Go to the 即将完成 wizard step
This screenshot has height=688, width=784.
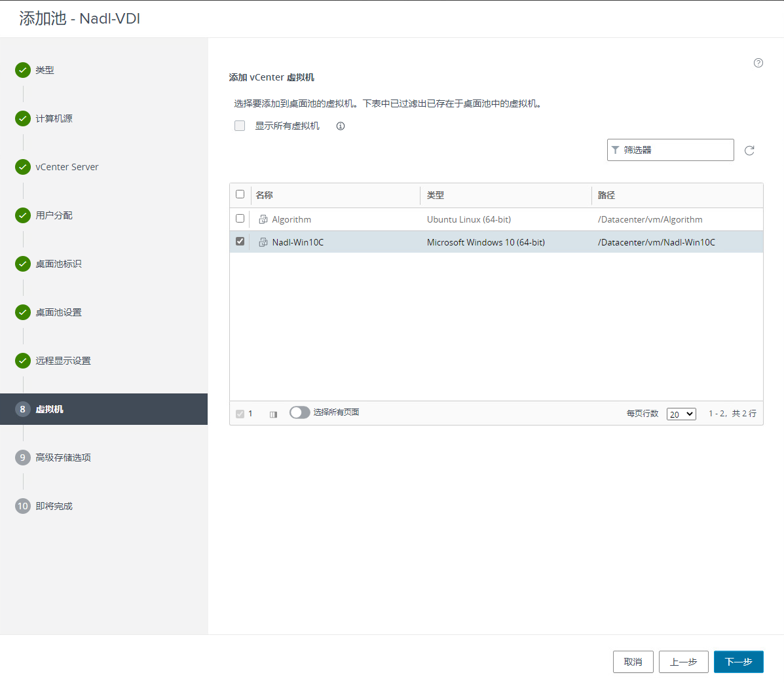(54, 506)
